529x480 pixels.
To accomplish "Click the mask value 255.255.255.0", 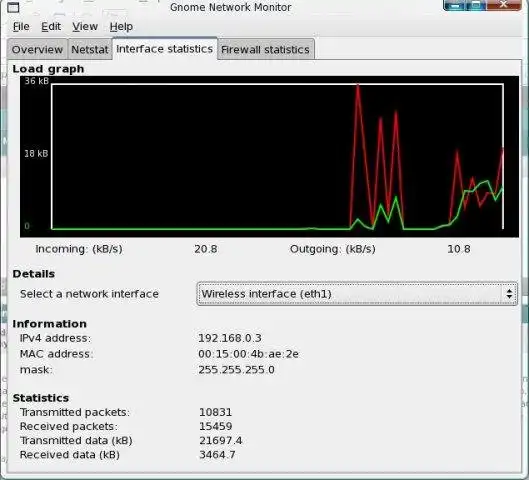I will (x=236, y=370).
